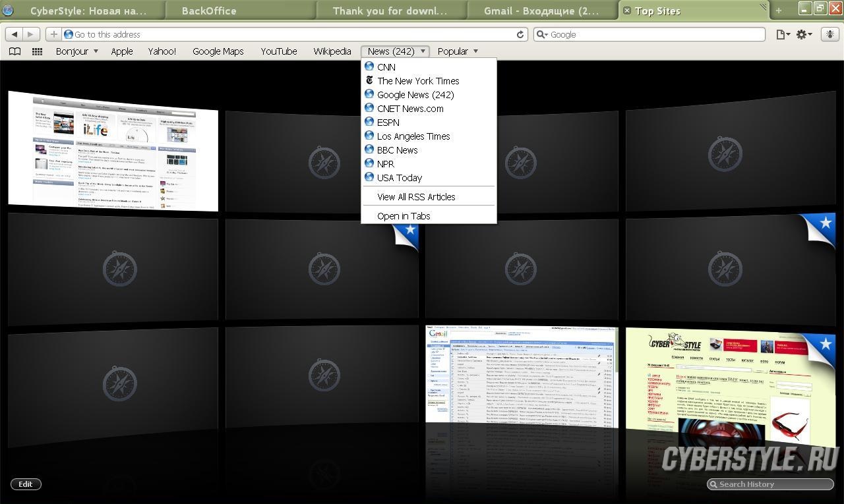The image size is (844, 504).
Task: Go forward with the forward arrow button
Action: (x=31, y=34)
